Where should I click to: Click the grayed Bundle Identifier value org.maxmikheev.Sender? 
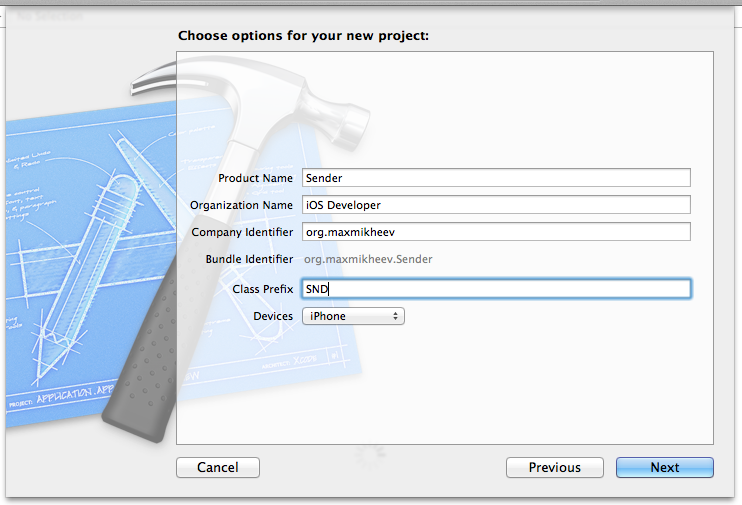368,259
